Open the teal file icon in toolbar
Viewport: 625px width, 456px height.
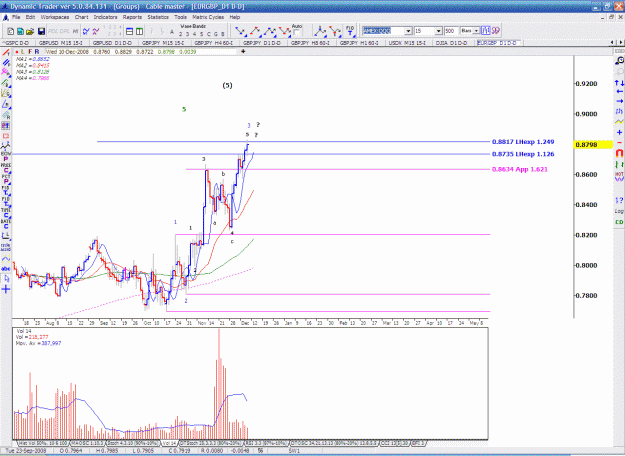click(x=20, y=31)
